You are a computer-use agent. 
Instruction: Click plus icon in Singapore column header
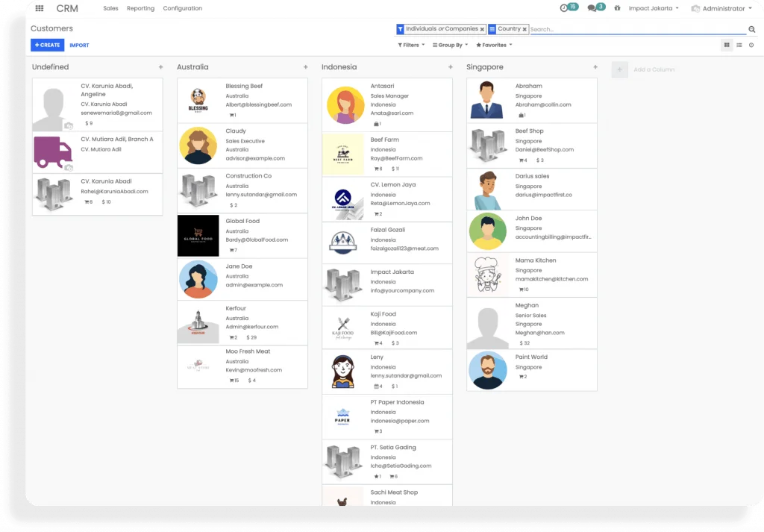(595, 67)
